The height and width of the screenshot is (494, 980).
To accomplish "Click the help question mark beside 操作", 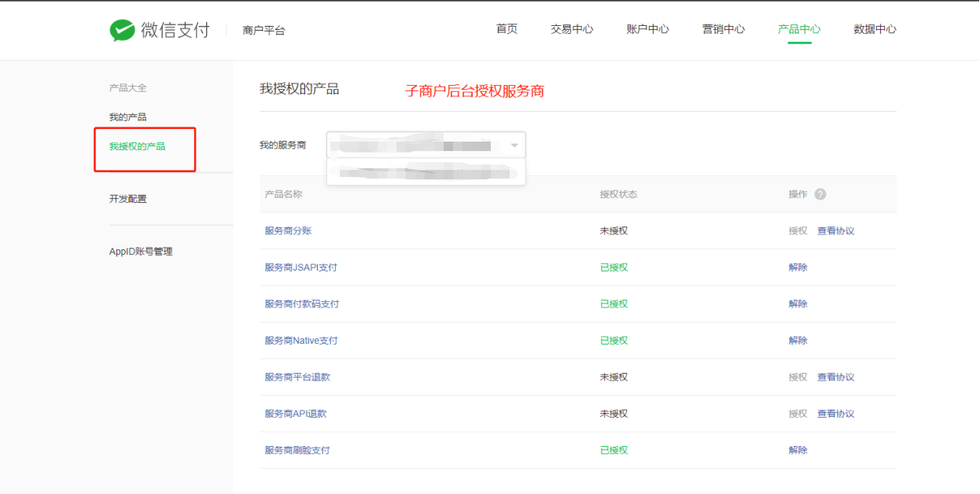I will 820,194.
